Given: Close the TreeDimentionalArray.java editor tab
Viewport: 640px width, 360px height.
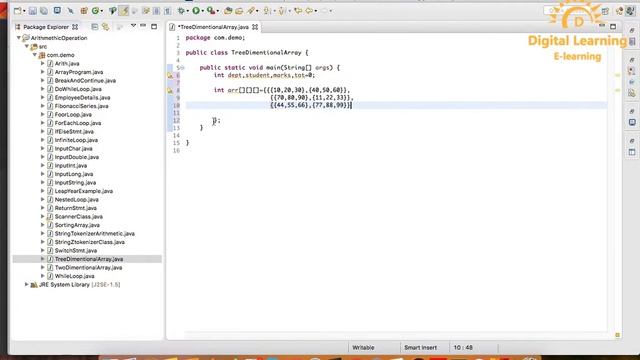Looking at the screenshot, I should coord(255,27).
